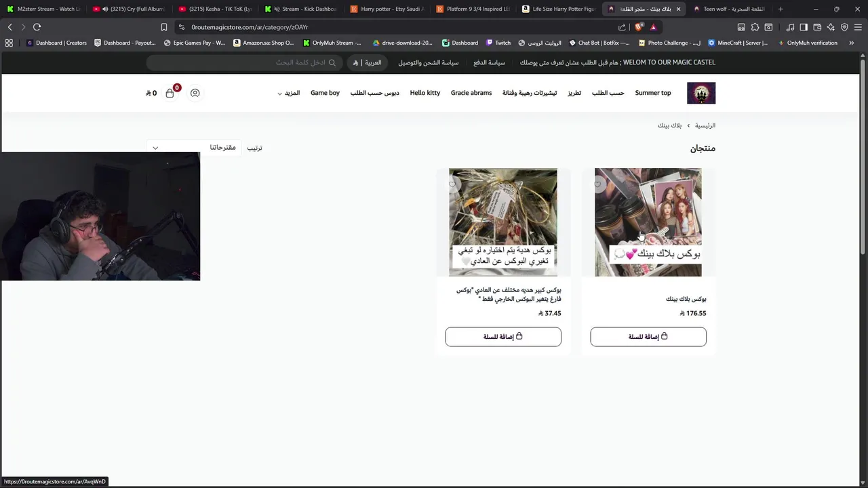Click the 37.45 price text
Viewport: 868px width, 488px height.
tap(550, 313)
